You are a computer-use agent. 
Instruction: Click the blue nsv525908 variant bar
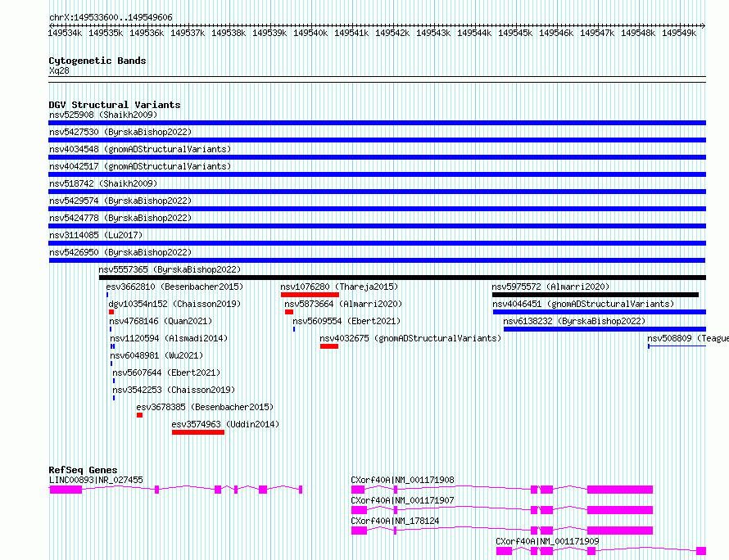(377, 123)
